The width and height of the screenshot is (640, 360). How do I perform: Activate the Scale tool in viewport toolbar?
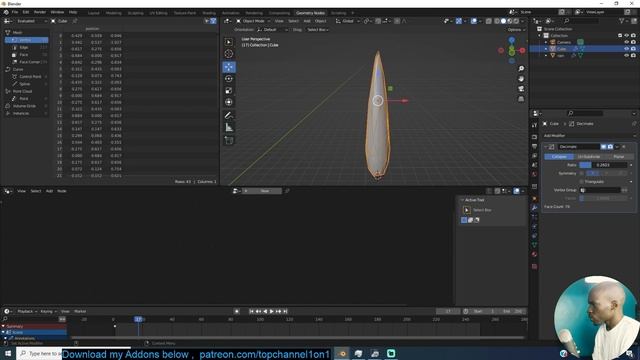point(229,91)
